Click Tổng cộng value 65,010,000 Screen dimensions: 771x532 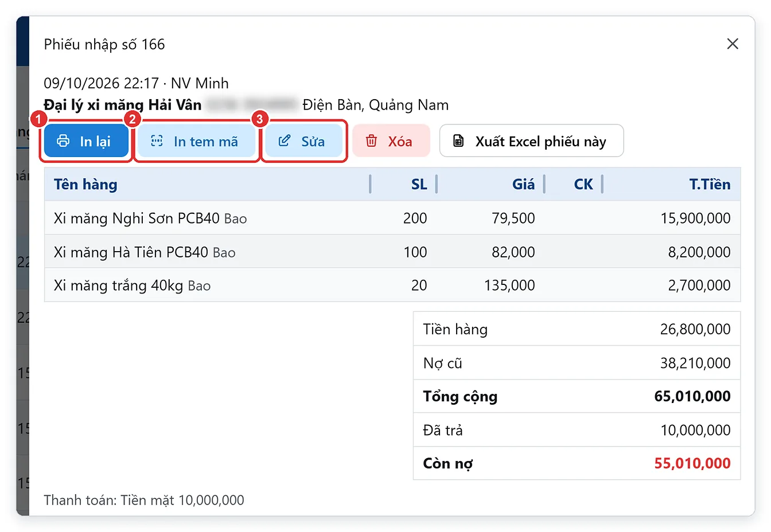[x=692, y=396]
